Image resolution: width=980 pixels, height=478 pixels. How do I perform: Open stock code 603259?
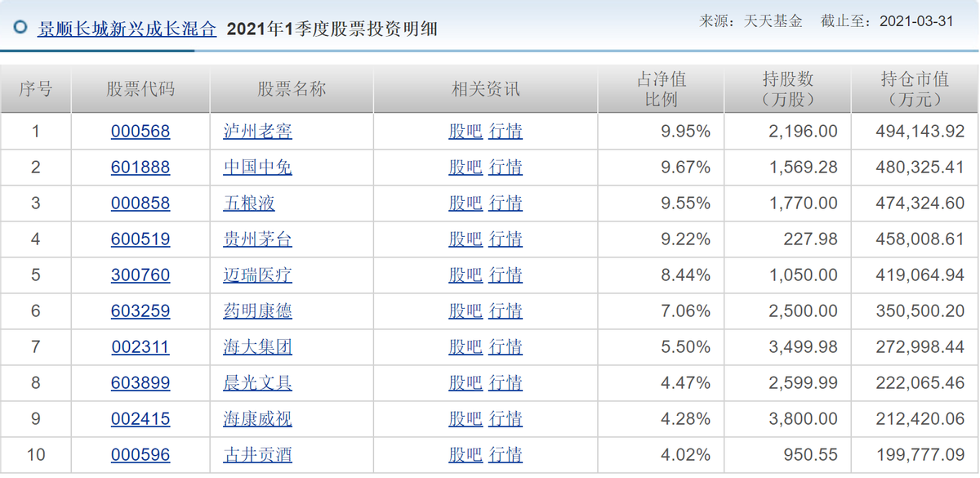click(x=140, y=311)
